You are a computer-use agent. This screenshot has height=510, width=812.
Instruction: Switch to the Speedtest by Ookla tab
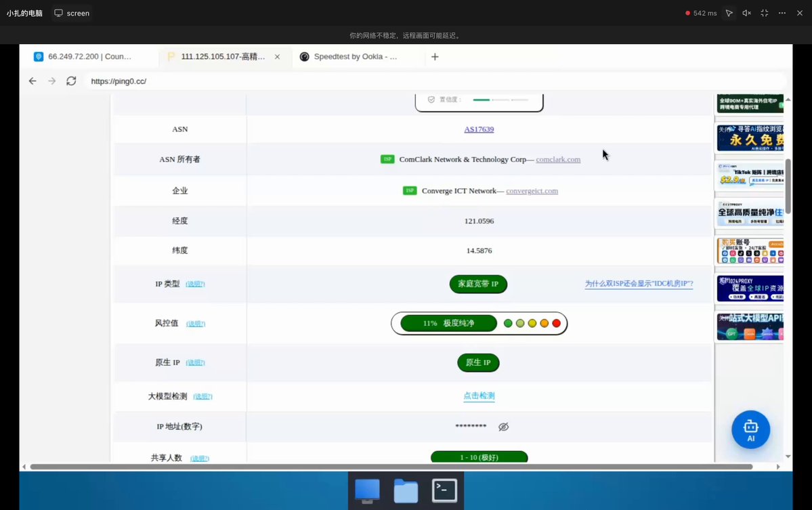tap(356, 56)
